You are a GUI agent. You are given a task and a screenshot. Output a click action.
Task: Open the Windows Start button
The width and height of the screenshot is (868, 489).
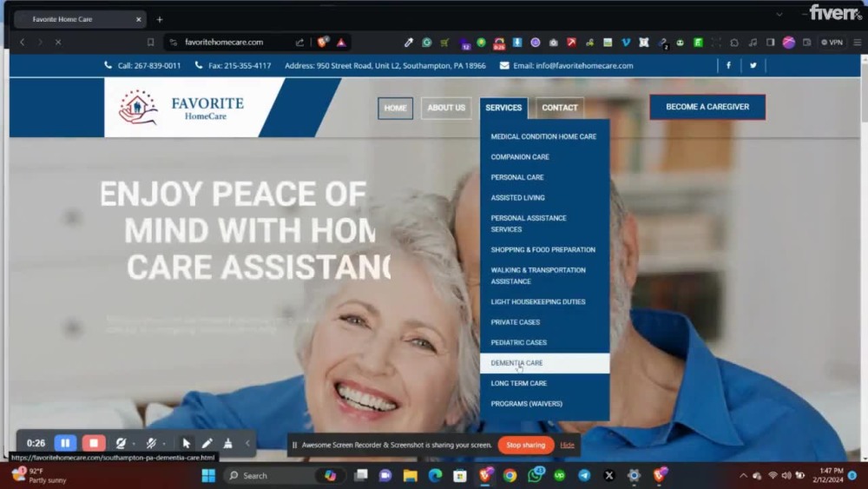(x=208, y=476)
